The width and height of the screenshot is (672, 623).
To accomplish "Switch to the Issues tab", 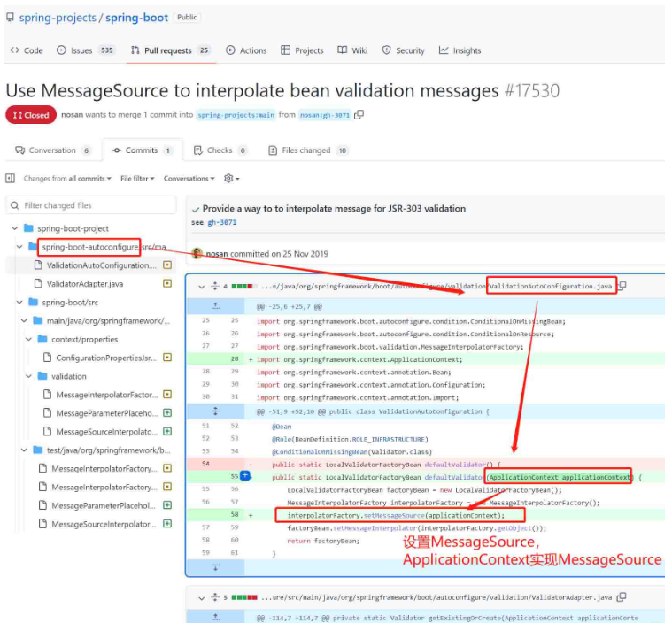I will click(x=85, y=50).
